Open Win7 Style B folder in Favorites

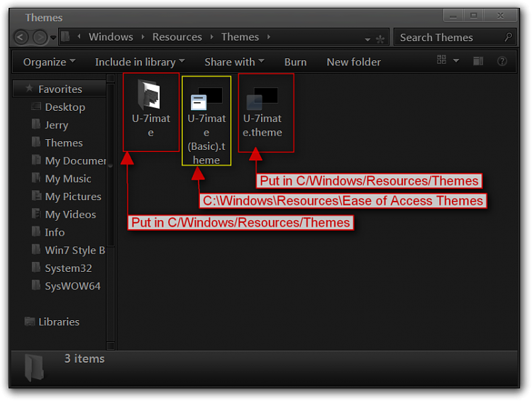(75, 251)
